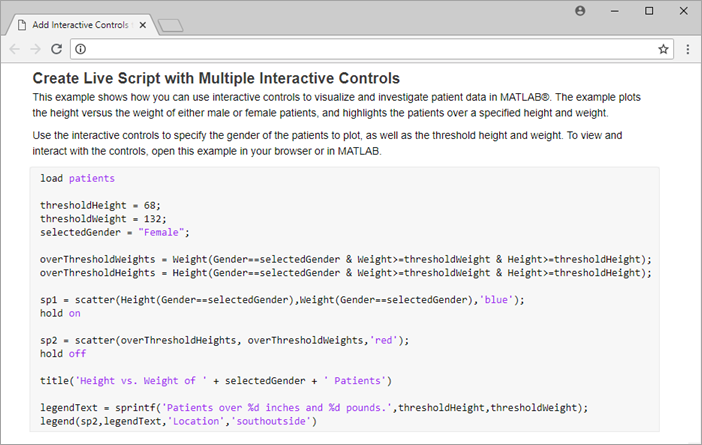
Task: Click the Create Live Script heading
Action: pos(216,78)
